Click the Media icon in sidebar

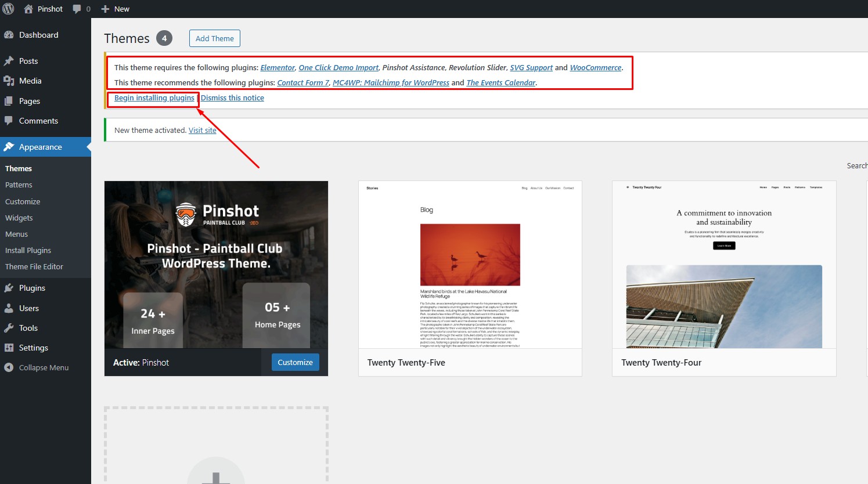pos(9,81)
